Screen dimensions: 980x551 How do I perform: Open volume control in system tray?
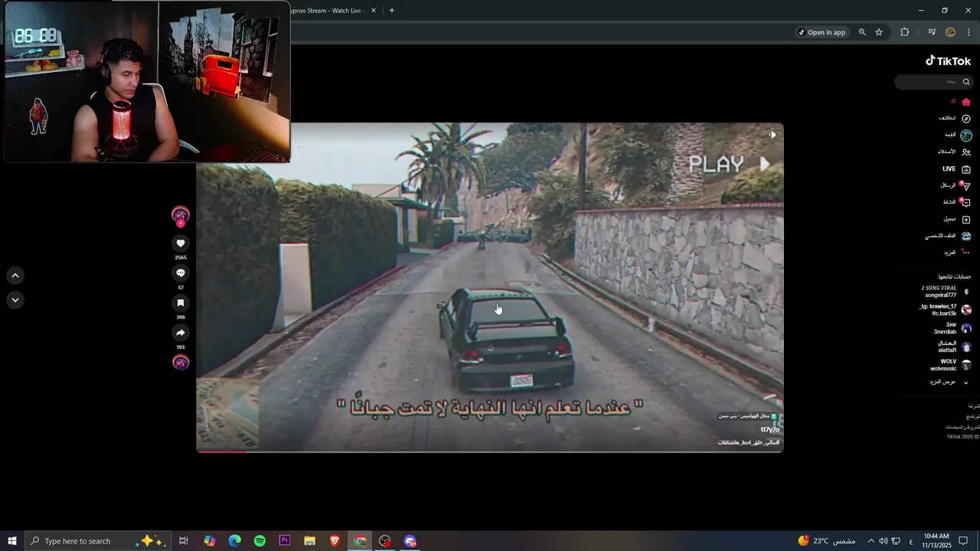point(883,541)
